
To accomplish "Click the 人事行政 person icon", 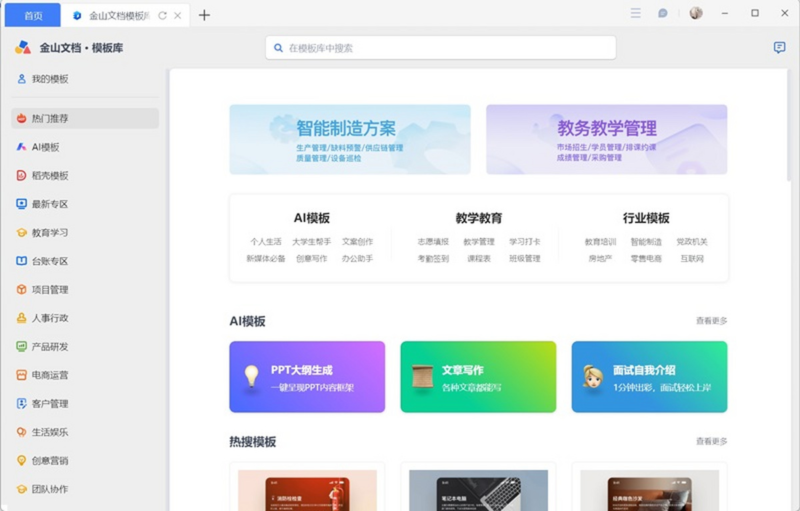I will click(21, 318).
